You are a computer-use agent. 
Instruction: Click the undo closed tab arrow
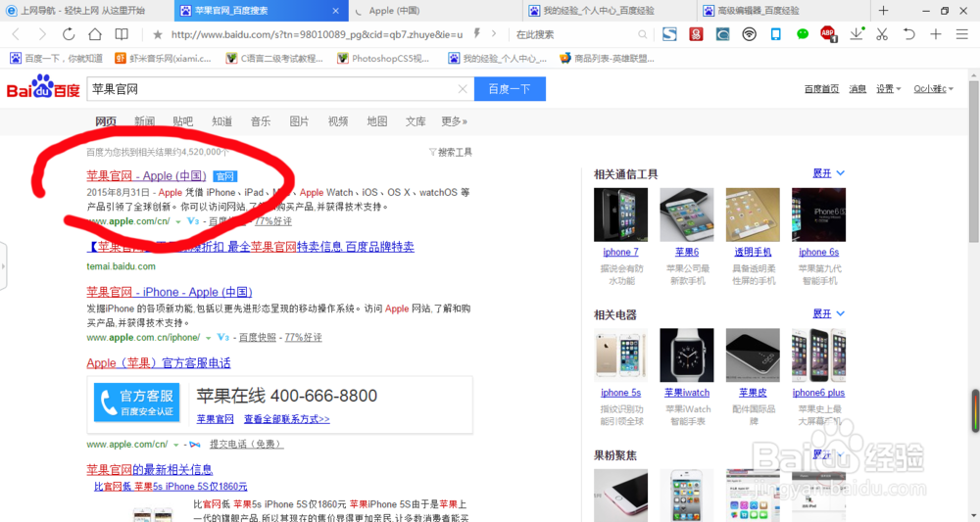pos(908,34)
